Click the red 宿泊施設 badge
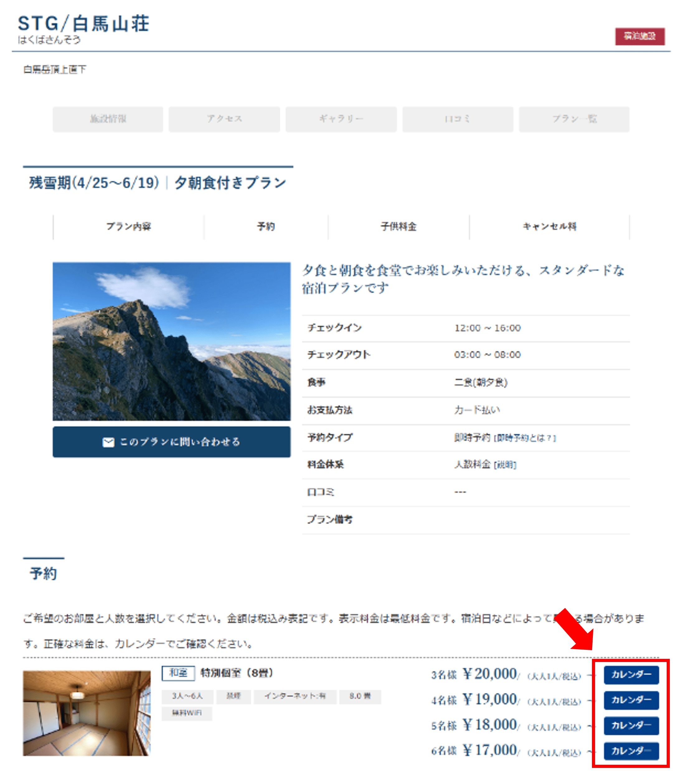This screenshot has width=700, height=771. [x=640, y=36]
